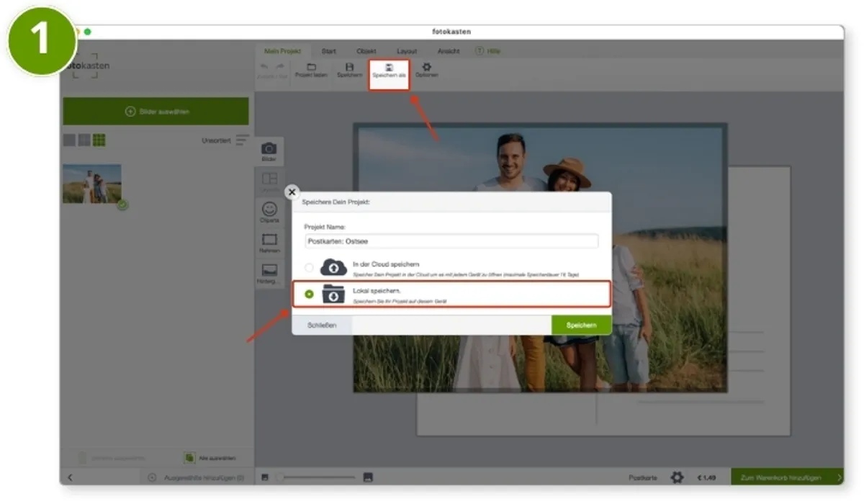
Task: Open product settings gear beside Postkarte
Action: pos(677,477)
